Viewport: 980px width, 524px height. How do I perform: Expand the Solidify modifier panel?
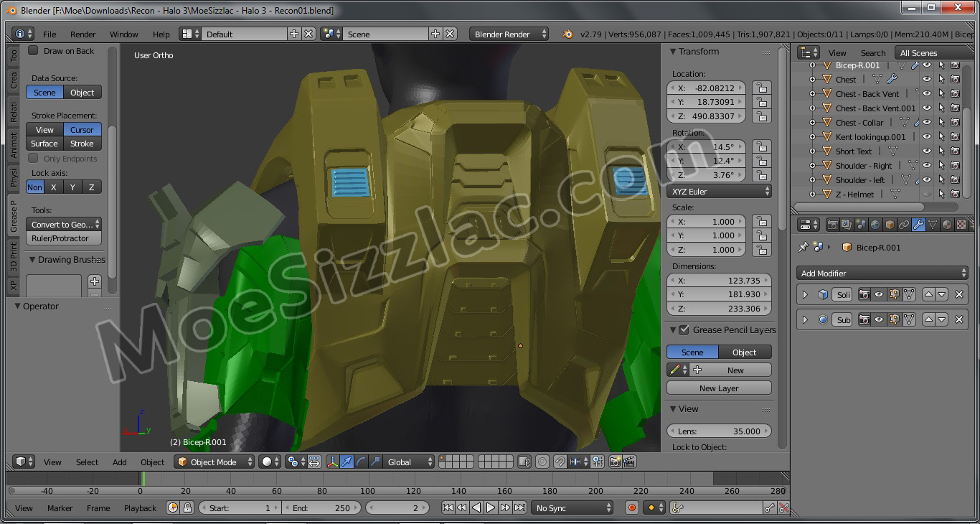[x=805, y=295]
